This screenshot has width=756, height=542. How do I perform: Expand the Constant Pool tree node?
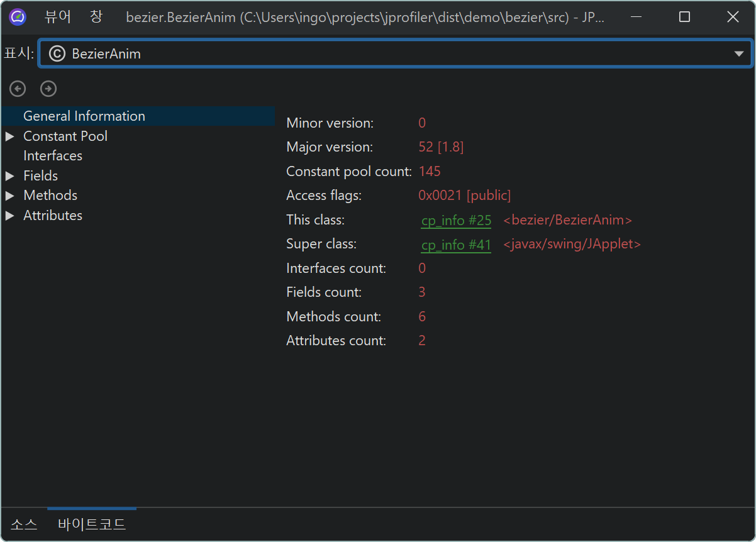(9, 136)
